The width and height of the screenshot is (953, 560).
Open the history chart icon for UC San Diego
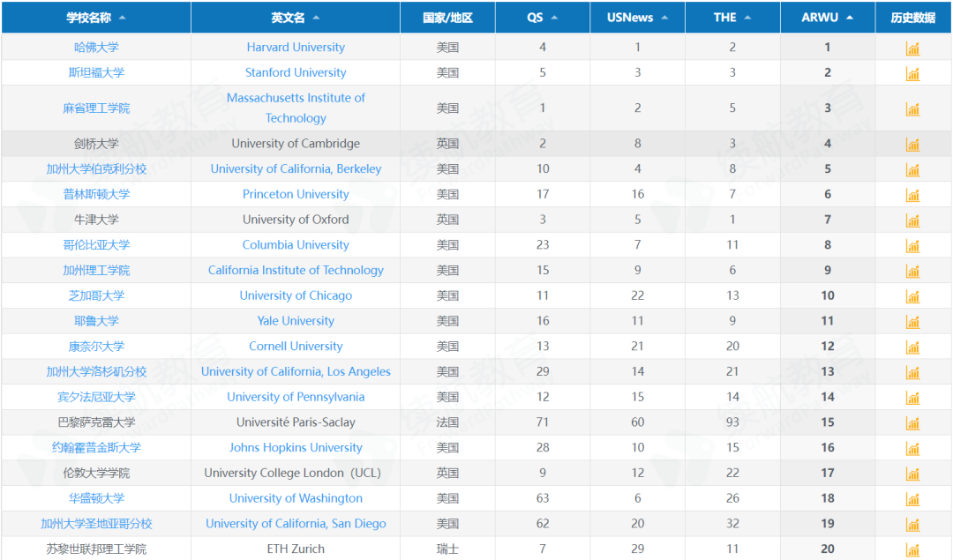pyautogui.click(x=913, y=525)
